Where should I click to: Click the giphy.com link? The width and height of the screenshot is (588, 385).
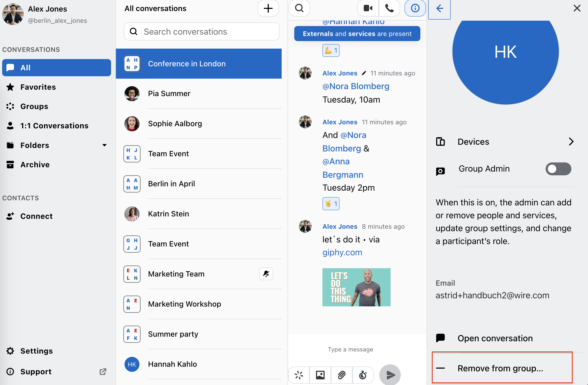click(x=342, y=252)
